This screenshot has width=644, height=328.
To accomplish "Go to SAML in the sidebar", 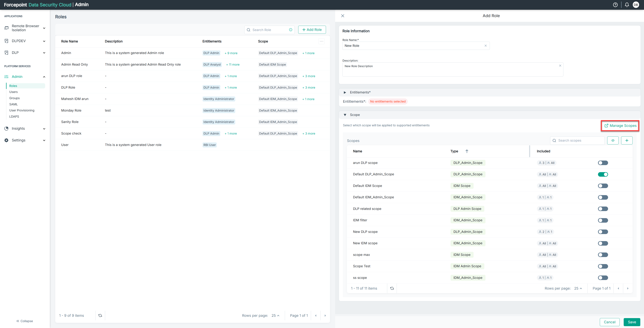I will click(13, 104).
